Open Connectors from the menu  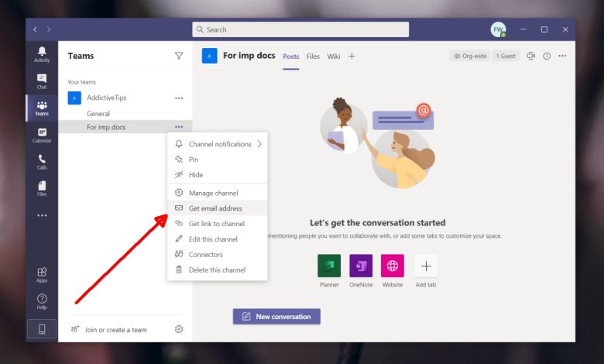218,255
